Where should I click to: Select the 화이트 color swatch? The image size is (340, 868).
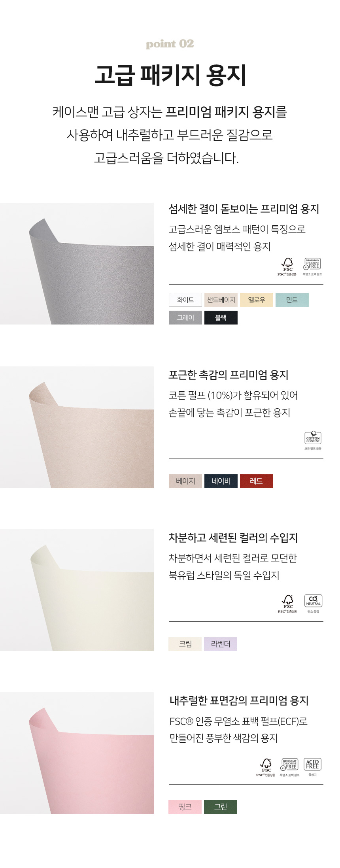pyautogui.click(x=185, y=300)
